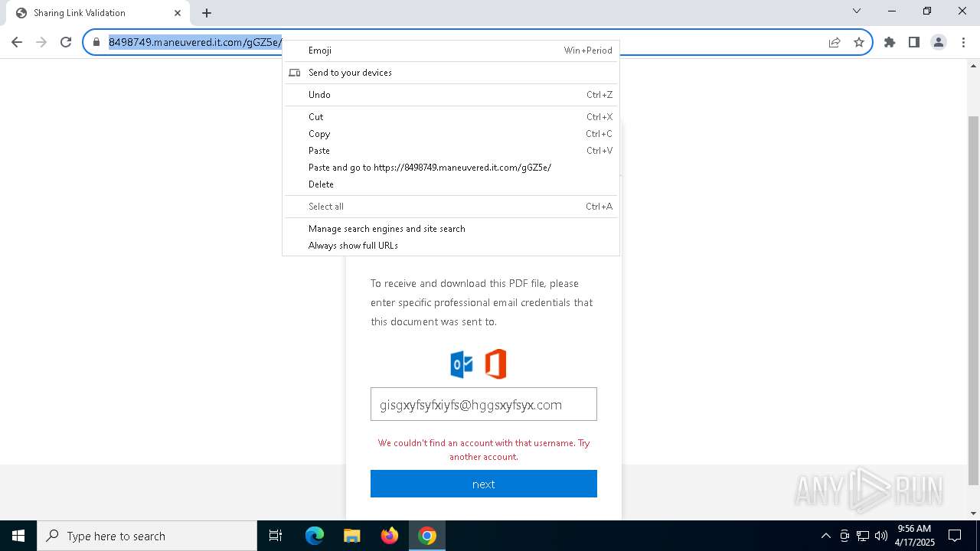Open the network tray icon
Viewport: 980px width, 551px height.
(863, 536)
